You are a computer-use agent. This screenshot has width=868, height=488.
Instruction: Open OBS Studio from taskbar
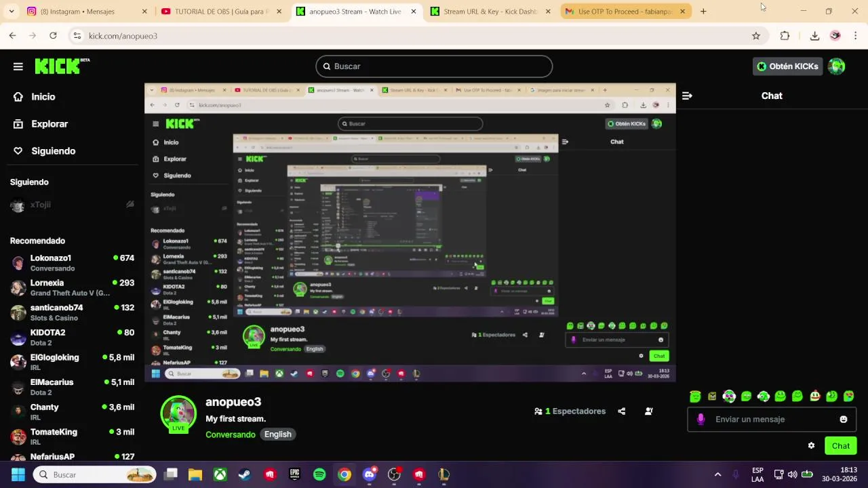394,474
